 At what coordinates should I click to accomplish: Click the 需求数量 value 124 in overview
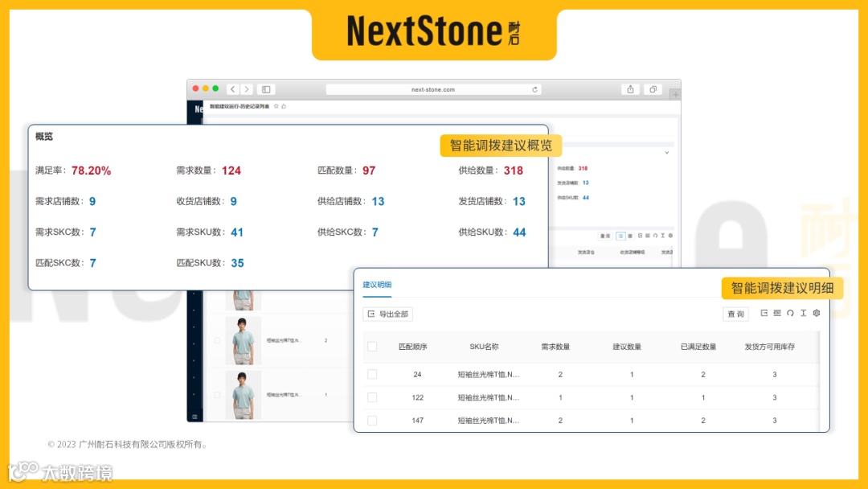231,171
